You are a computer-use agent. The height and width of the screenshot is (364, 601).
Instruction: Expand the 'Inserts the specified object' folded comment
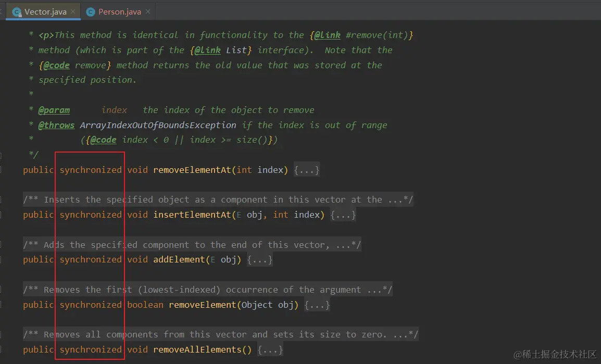(x=218, y=199)
